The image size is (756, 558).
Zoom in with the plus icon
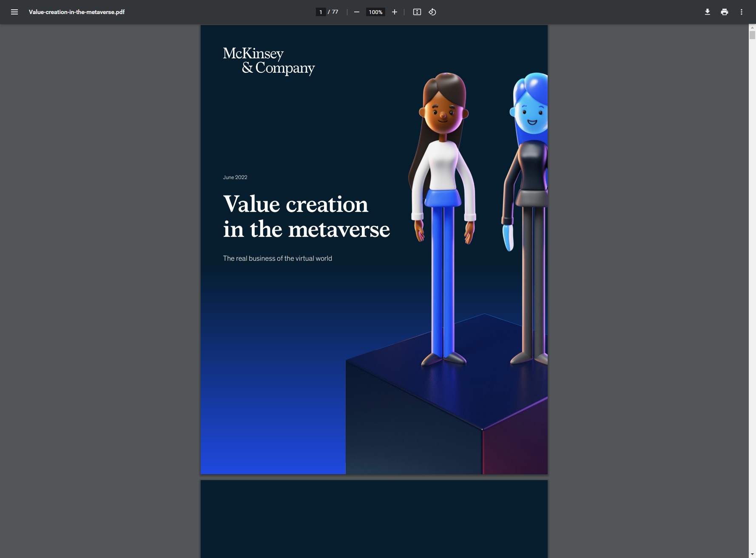(x=395, y=12)
